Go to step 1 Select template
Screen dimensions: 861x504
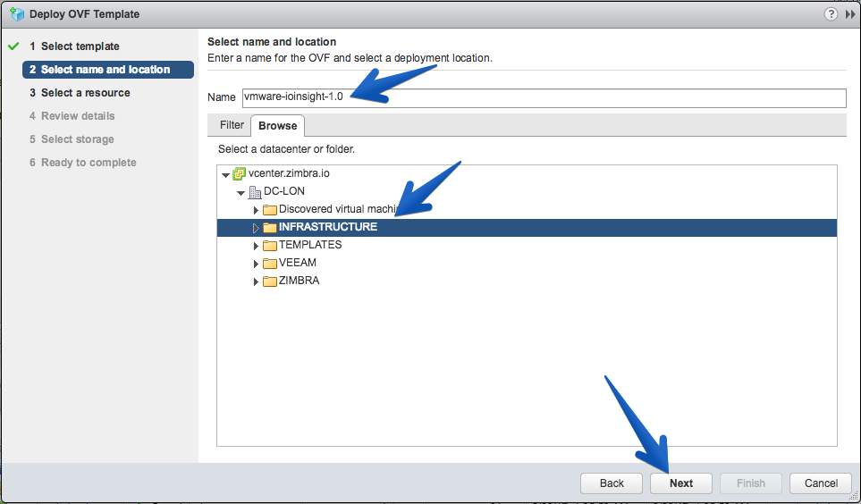(x=74, y=46)
